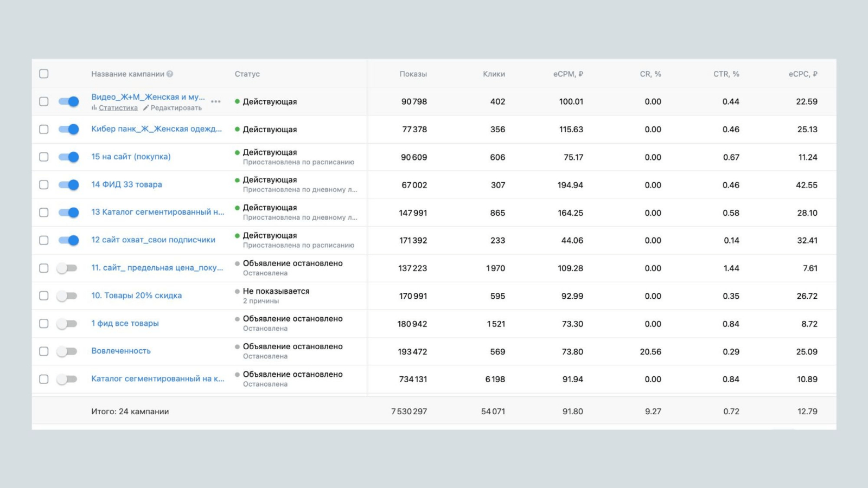The image size is (868, 488).
Task: Switch off 12 сайт охват_свои подписчики
Action: tap(68, 240)
